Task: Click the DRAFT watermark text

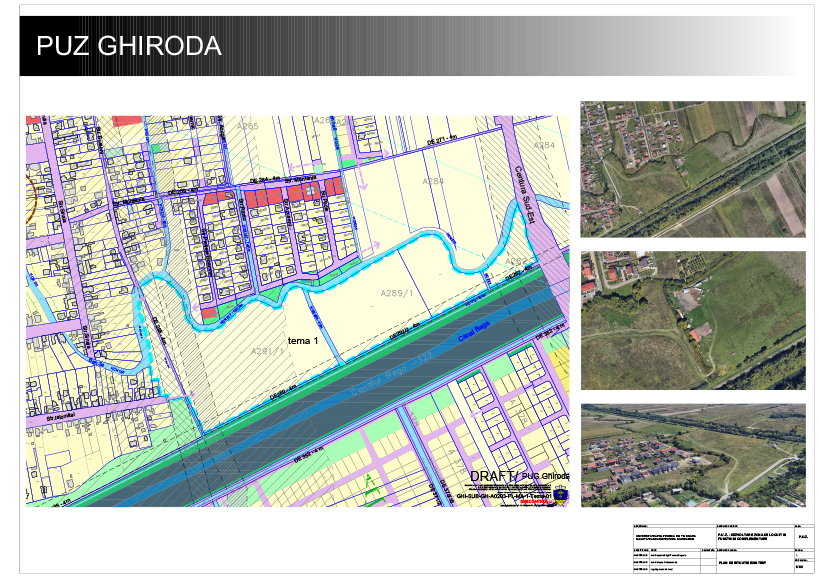Action: click(492, 475)
